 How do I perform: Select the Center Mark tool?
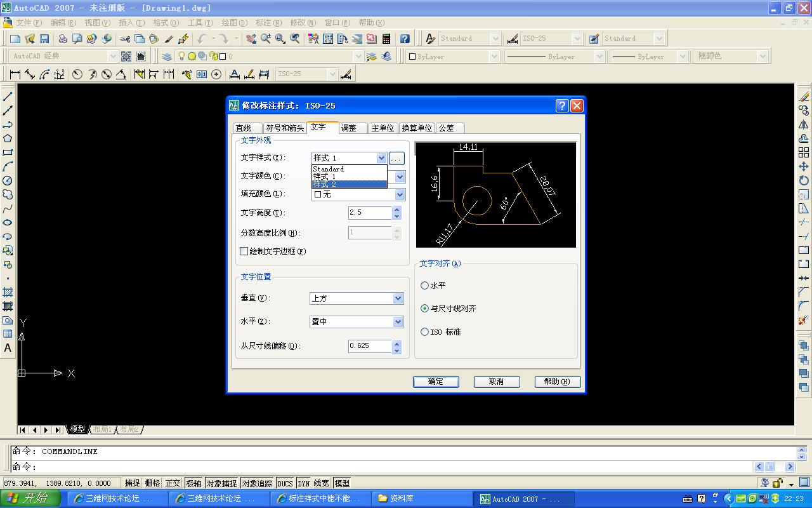click(216, 74)
